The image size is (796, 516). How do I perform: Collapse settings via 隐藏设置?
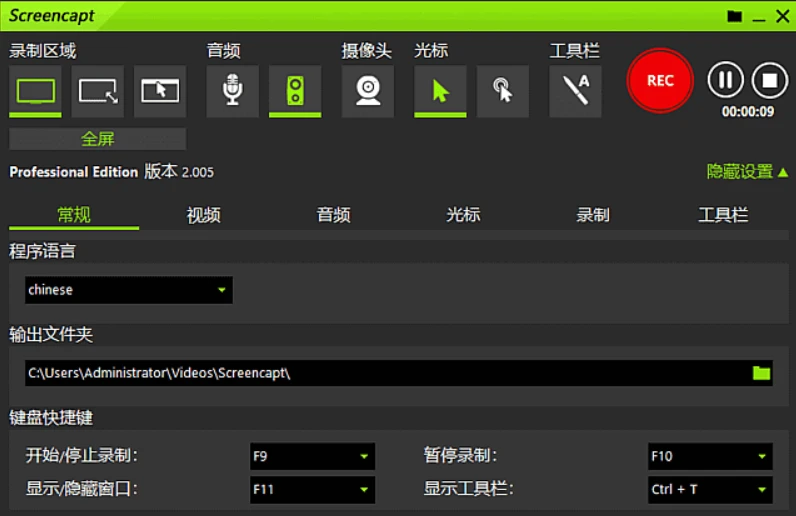pos(747,172)
